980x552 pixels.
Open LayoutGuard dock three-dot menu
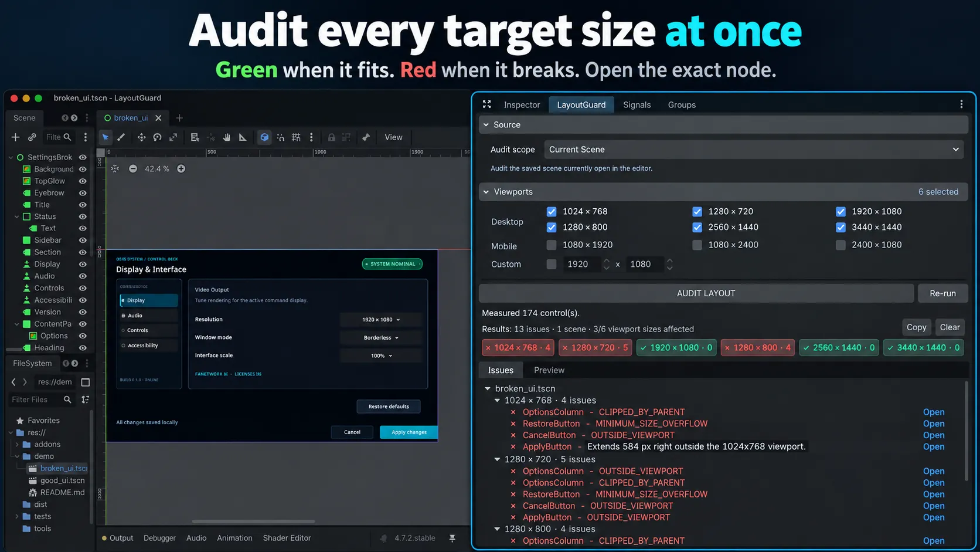pyautogui.click(x=961, y=104)
